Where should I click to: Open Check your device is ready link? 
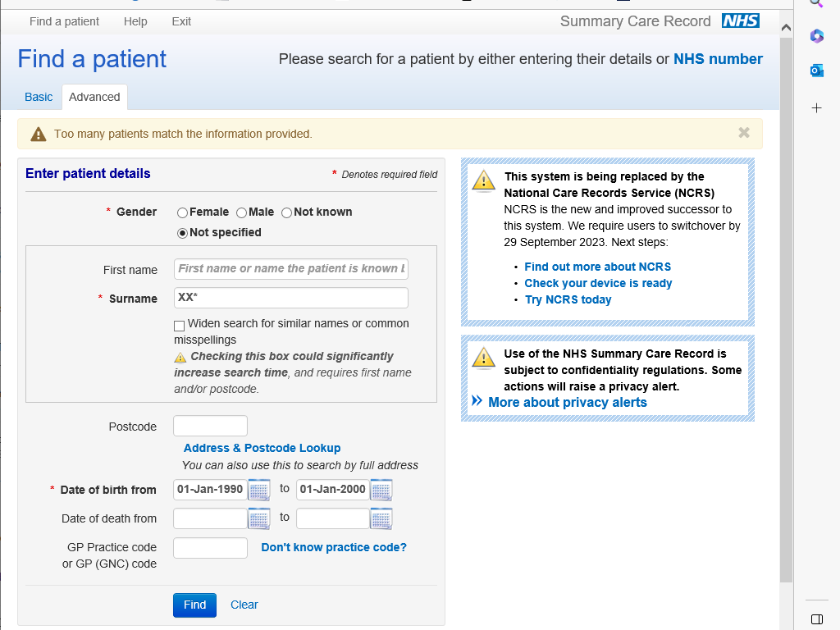[598, 283]
